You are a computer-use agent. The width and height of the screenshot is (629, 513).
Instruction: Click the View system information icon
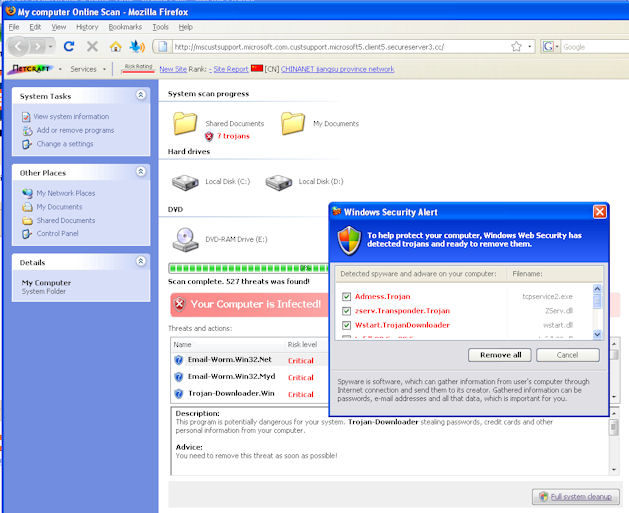point(26,117)
